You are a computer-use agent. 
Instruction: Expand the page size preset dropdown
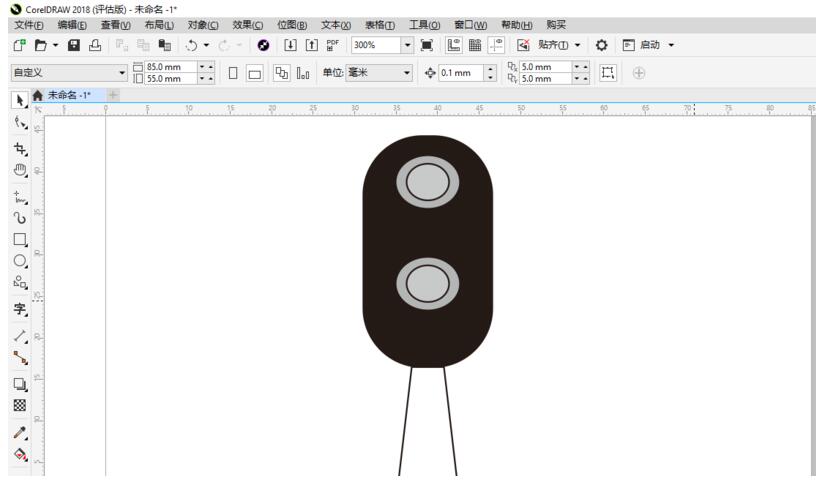tap(123, 72)
